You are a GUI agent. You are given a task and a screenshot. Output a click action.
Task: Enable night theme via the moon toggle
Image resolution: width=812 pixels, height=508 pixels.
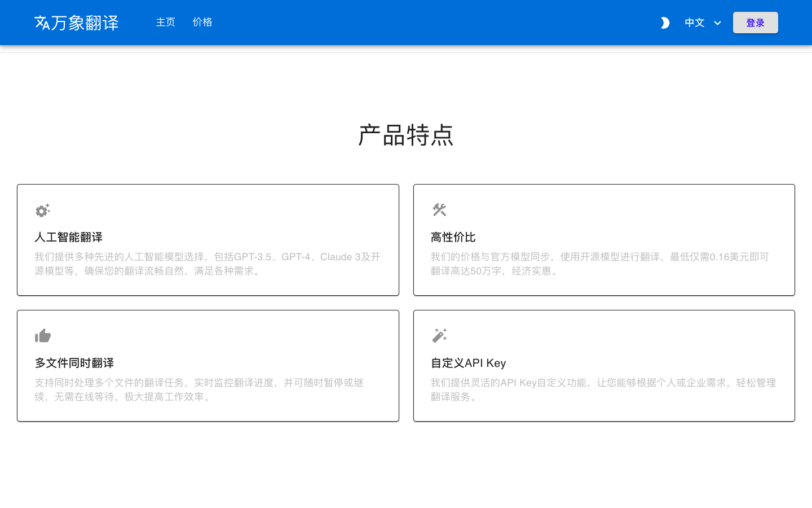(665, 23)
